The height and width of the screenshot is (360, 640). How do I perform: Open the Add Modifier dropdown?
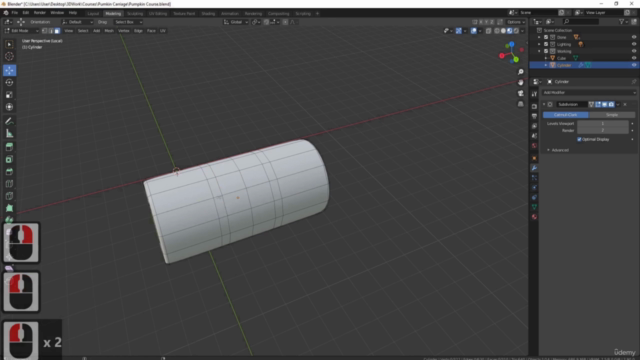(x=589, y=93)
